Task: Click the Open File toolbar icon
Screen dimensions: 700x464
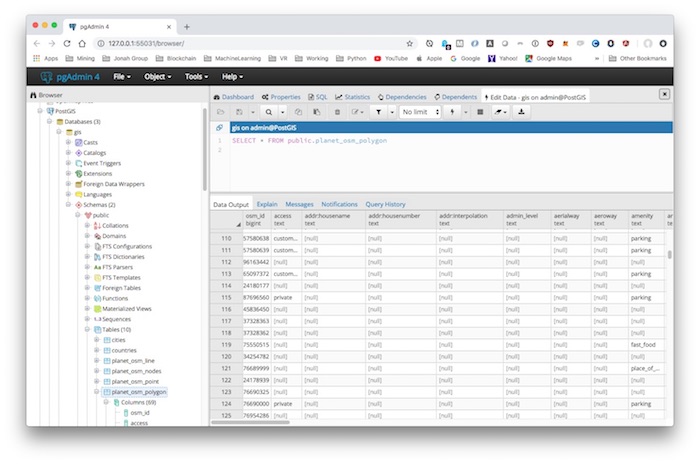Action: click(x=221, y=112)
